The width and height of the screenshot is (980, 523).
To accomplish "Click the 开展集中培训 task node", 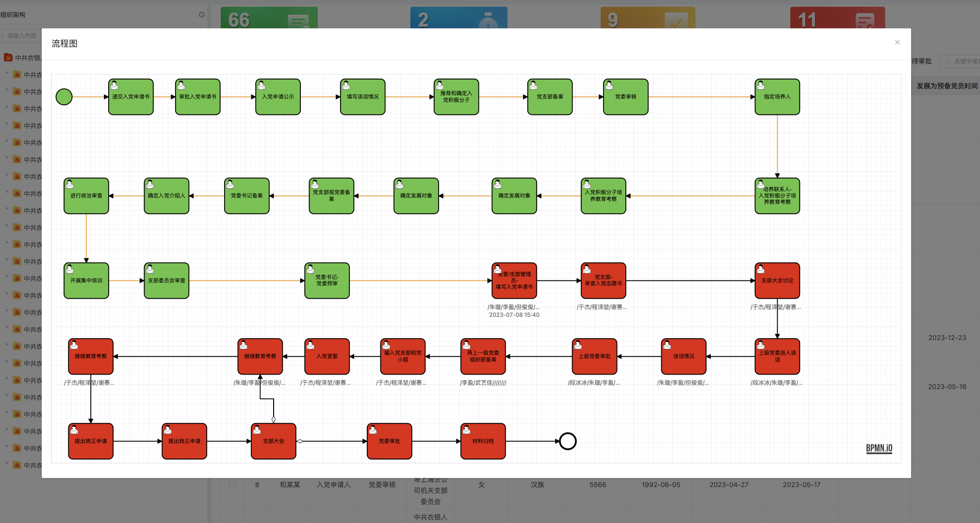I will (x=86, y=281).
